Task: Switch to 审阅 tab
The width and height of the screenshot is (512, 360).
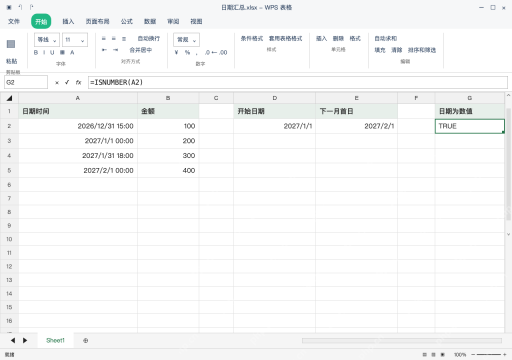Action: (173, 21)
